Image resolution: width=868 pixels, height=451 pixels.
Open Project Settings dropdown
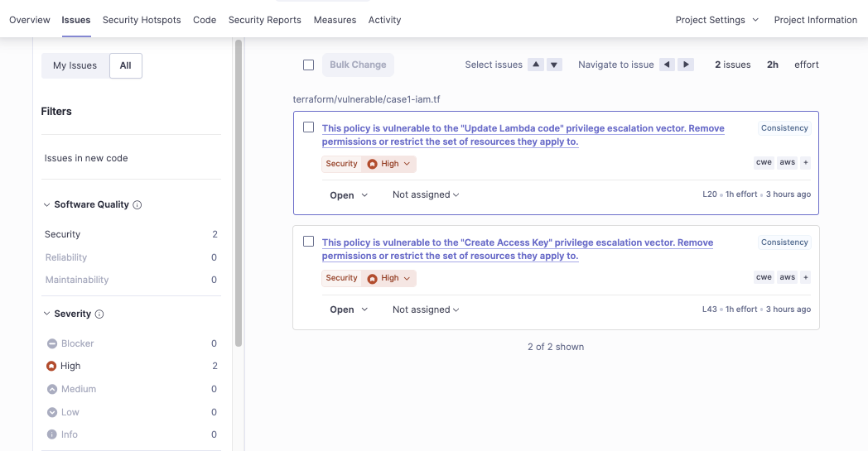[717, 20]
